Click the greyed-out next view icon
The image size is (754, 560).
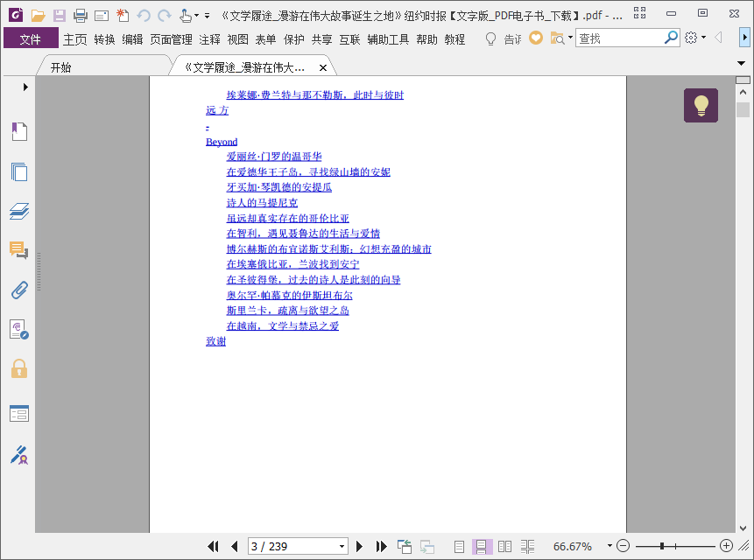click(427, 547)
